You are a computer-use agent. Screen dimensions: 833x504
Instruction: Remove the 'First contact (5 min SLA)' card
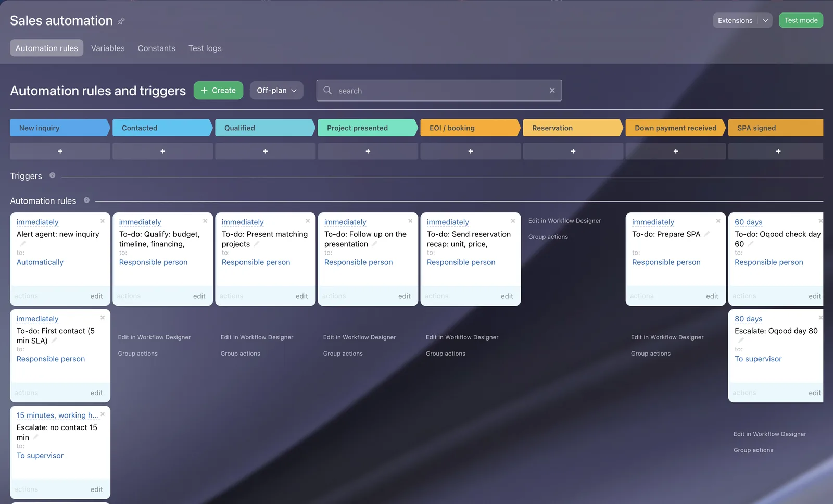pyautogui.click(x=103, y=318)
